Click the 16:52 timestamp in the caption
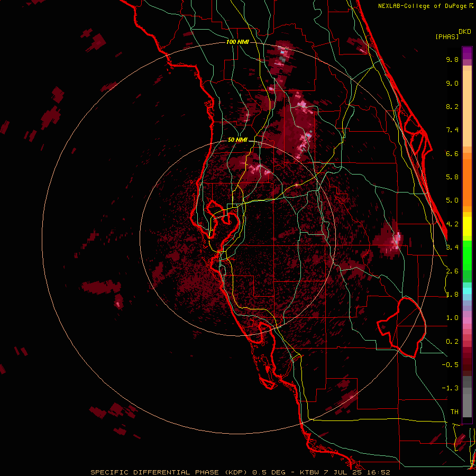 (x=379, y=472)
